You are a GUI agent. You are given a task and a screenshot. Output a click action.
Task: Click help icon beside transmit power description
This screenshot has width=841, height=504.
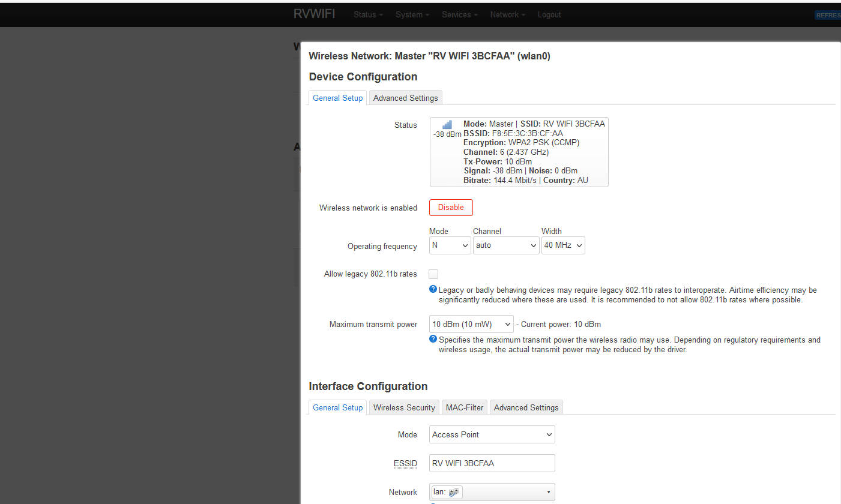pyautogui.click(x=433, y=340)
